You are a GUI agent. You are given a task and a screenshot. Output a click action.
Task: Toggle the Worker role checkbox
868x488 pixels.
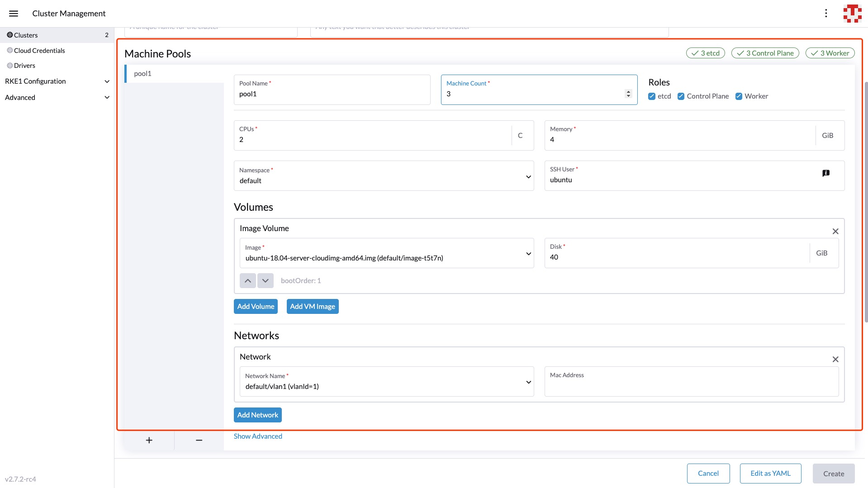point(739,96)
